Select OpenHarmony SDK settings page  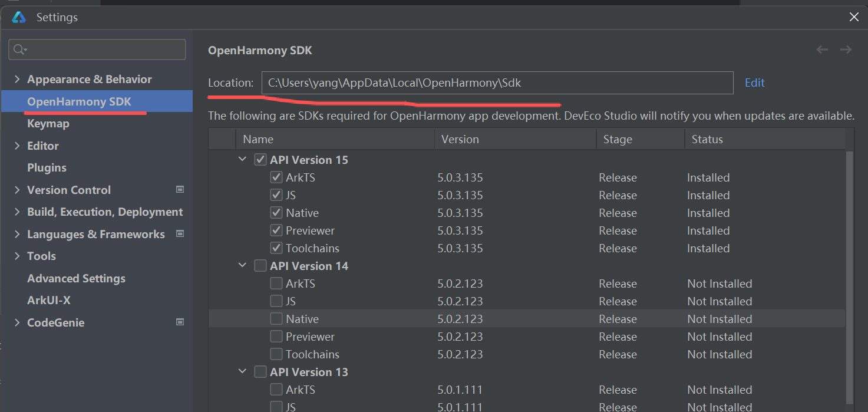pos(97,101)
